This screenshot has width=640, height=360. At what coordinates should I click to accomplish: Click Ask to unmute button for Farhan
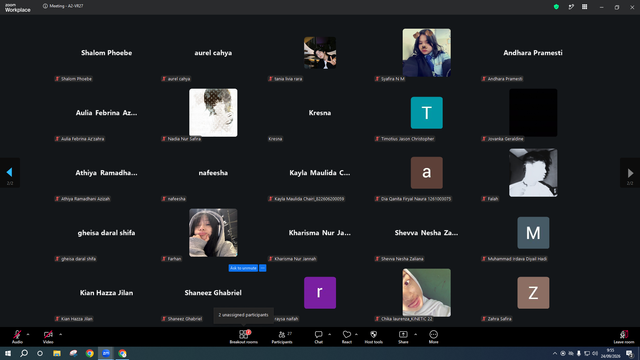click(x=243, y=268)
